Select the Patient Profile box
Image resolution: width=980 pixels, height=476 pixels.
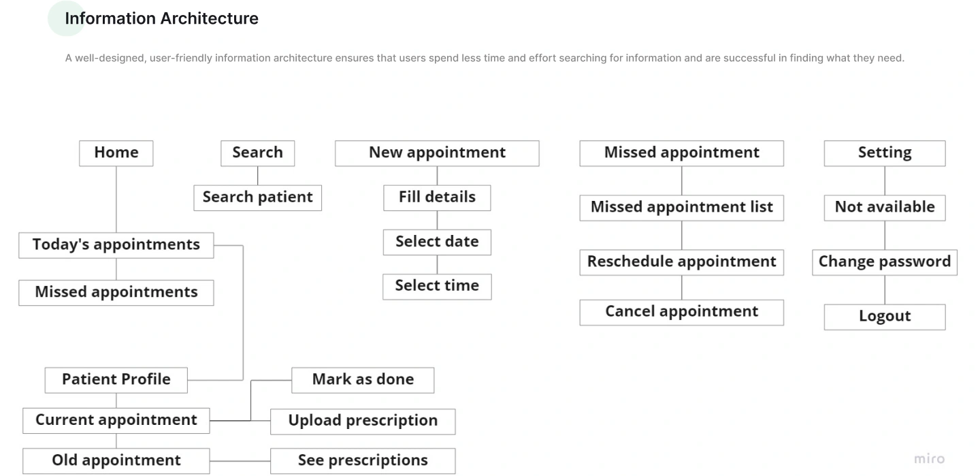coord(116,379)
